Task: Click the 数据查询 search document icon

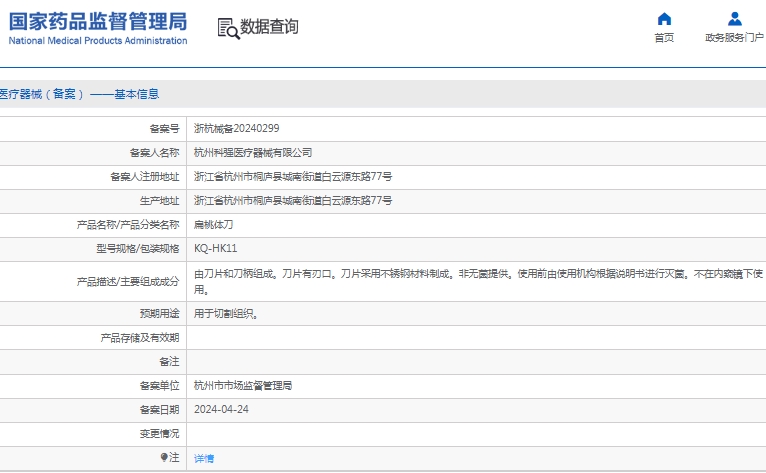Action: pos(228,28)
